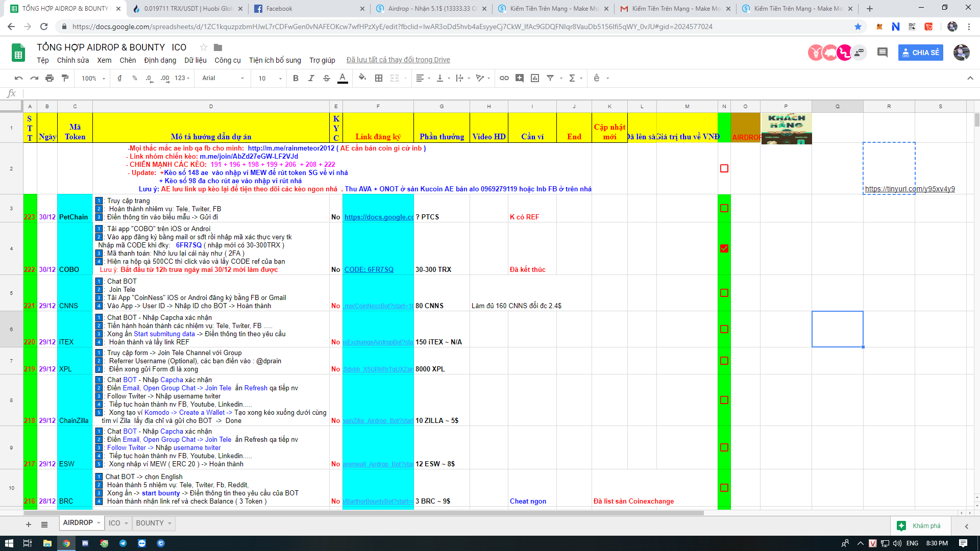Image resolution: width=980 pixels, height=551 pixels.
Task: Toggle italic formatting
Action: coord(311,78)
